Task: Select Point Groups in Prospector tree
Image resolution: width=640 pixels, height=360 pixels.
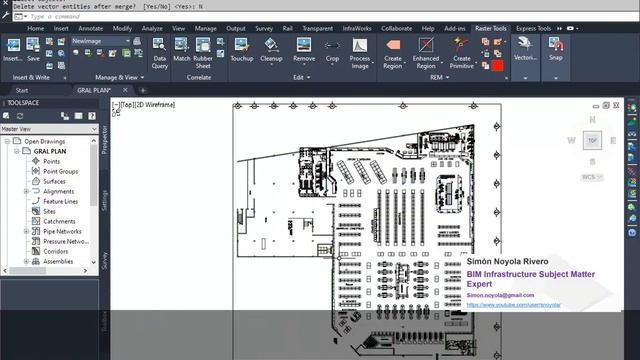Action: [60, 171]
